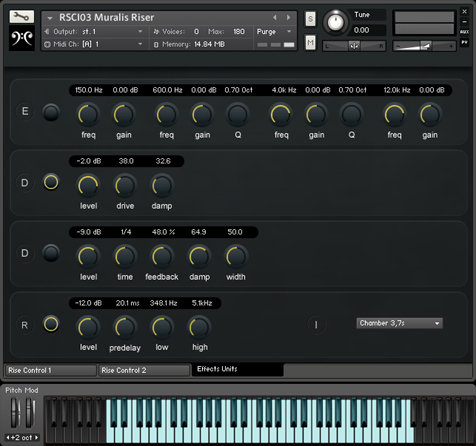Click the delay feedback knob
Screen dimensions: 476x446
(x=162, y=257)
